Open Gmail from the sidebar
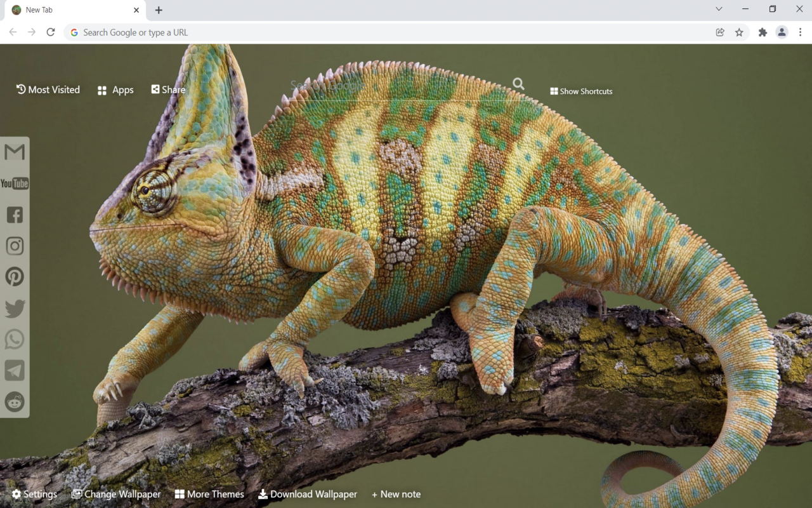 (15, 152)
